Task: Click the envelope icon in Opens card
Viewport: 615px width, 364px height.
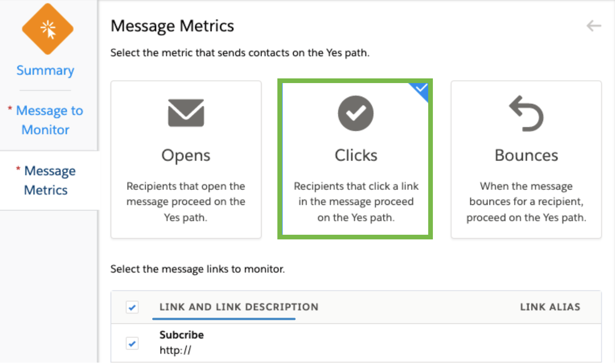Action: pyautogui.click(x=186, y=113)
